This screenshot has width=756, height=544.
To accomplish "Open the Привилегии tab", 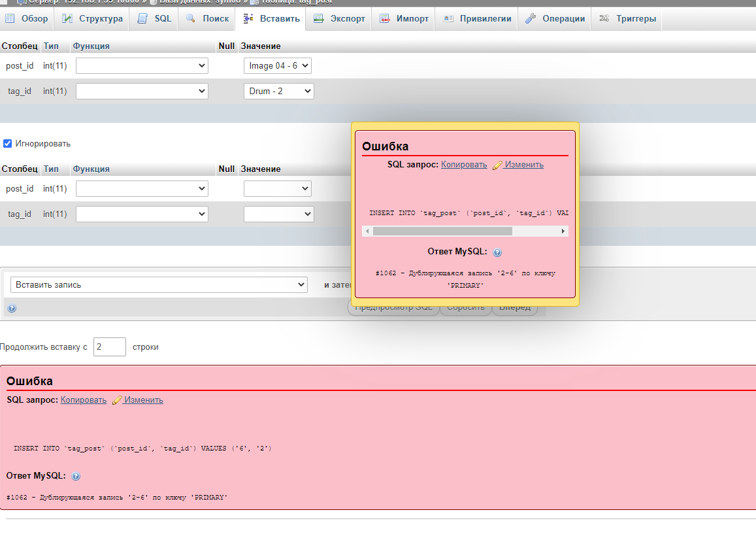I will [x=477, y=19].
